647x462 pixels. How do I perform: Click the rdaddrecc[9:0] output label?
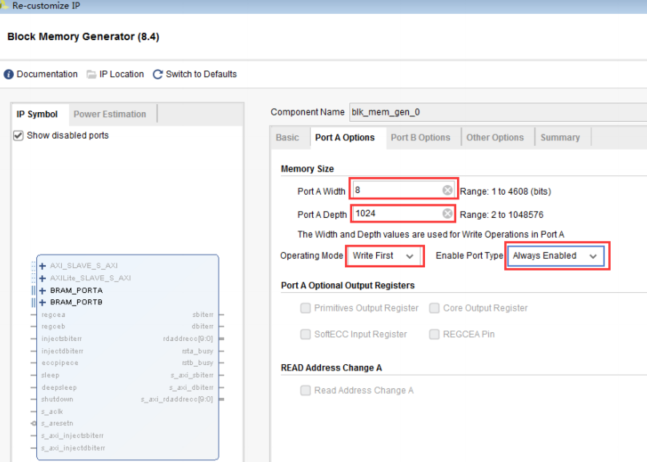(x=188, y=339)
